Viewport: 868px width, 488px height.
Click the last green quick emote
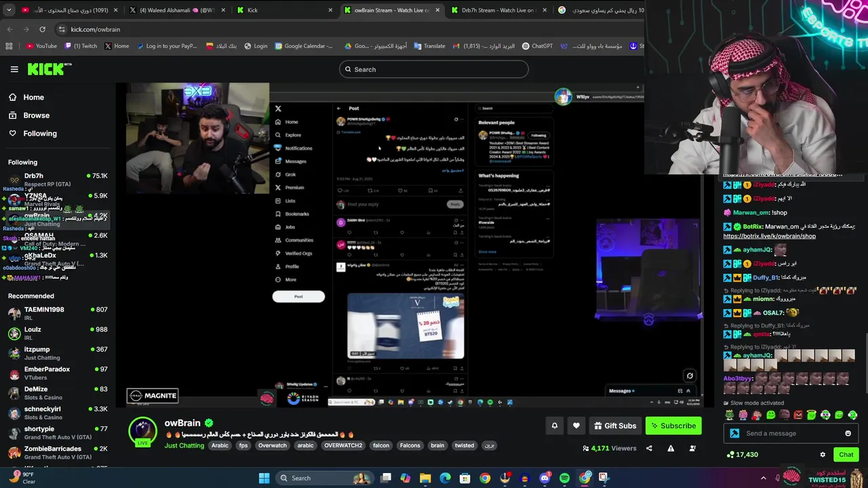tap(852, 415)
